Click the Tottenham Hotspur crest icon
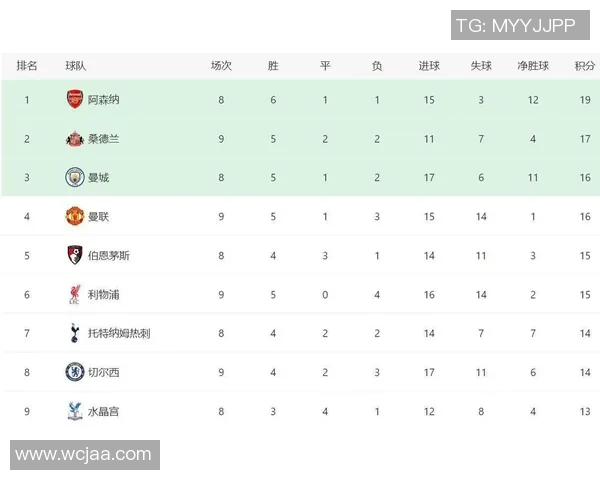 (75, 333)
